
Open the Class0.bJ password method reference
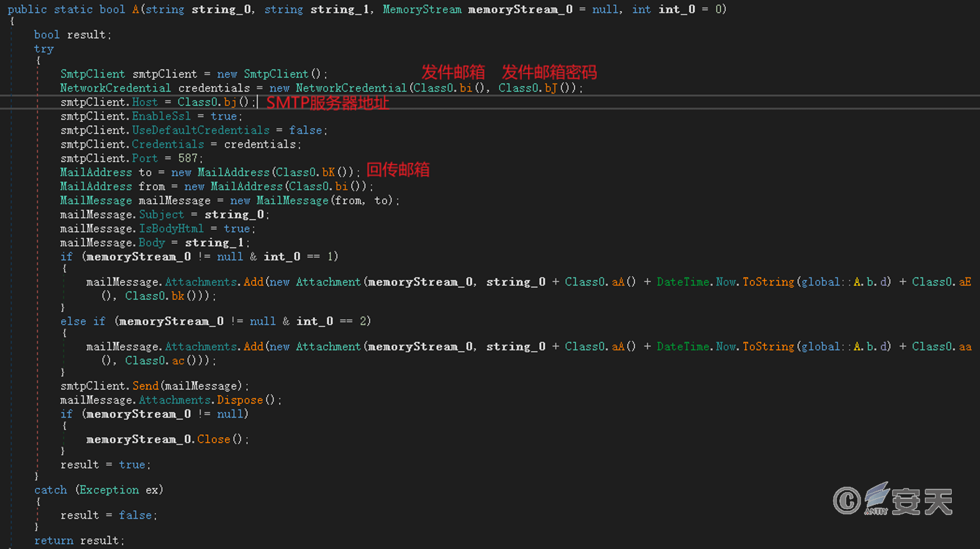pyautogui.click(x=550, y=88)
